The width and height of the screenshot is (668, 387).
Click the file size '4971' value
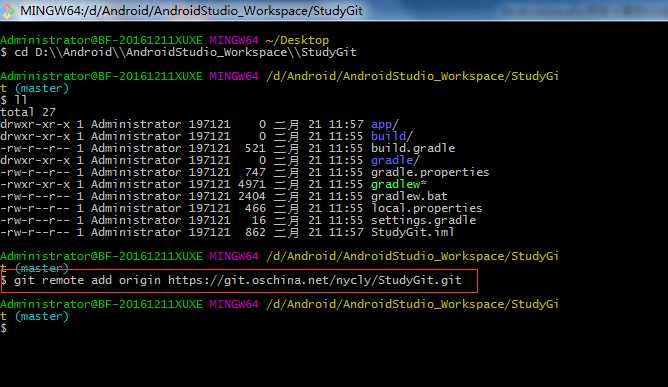click(251, 184)
